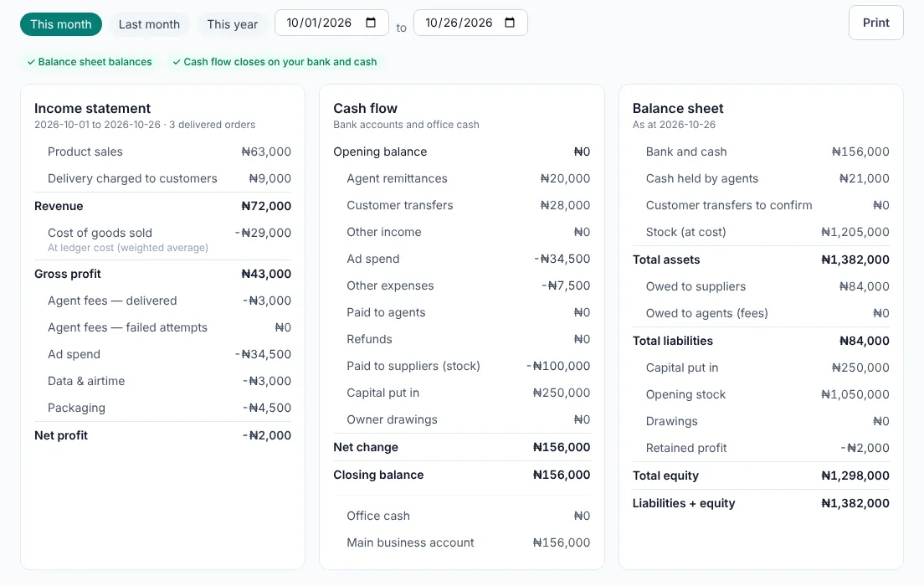
Task: Click the Opening stock amount ₦1,050,000
Action: tap(855, 394)
